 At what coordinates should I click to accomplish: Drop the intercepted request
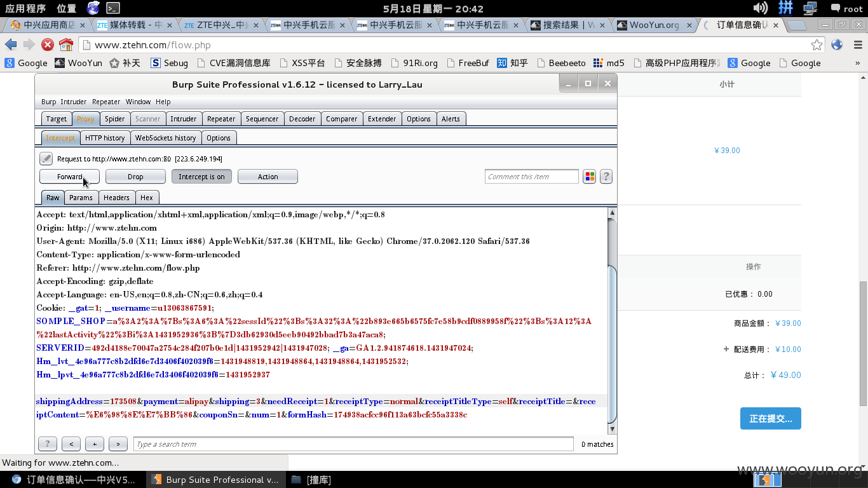click(x=135, y=177)
